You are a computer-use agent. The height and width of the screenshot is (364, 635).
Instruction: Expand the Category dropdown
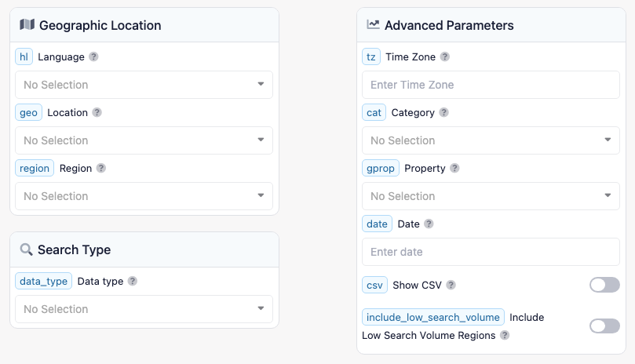(x=491, y=140)
